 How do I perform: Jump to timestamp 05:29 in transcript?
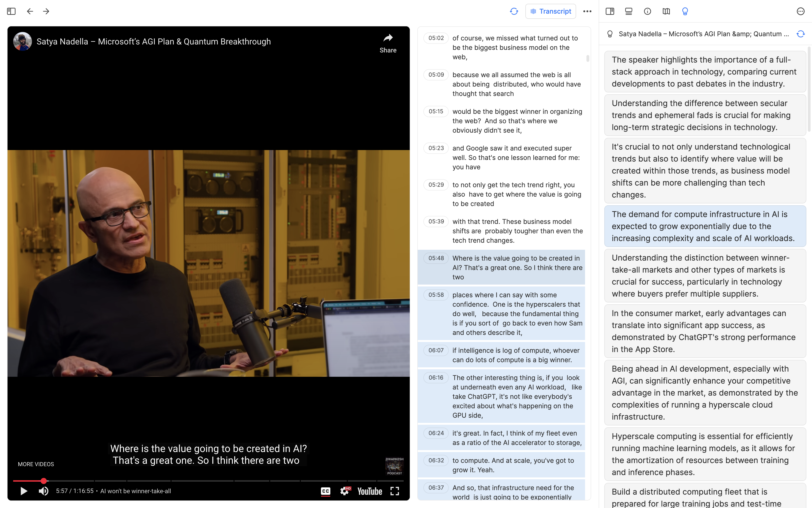click(436, 184)
